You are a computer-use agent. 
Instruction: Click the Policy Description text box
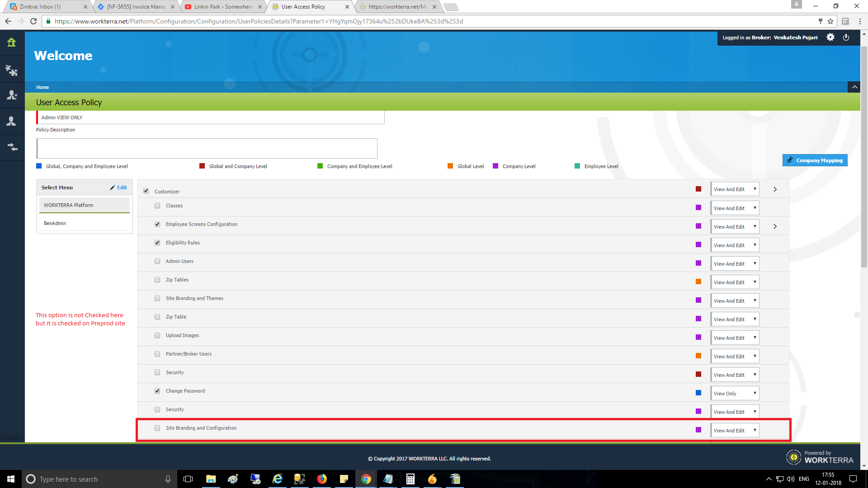(x=207, y=148)
